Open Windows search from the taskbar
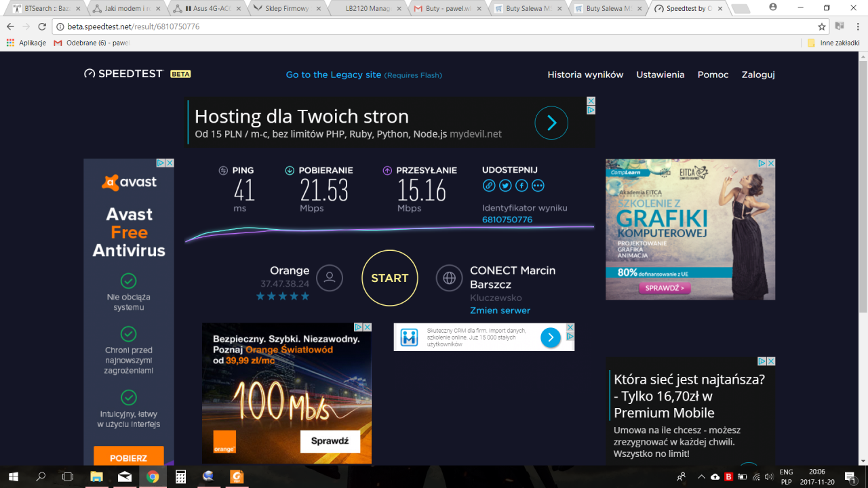 41,476
